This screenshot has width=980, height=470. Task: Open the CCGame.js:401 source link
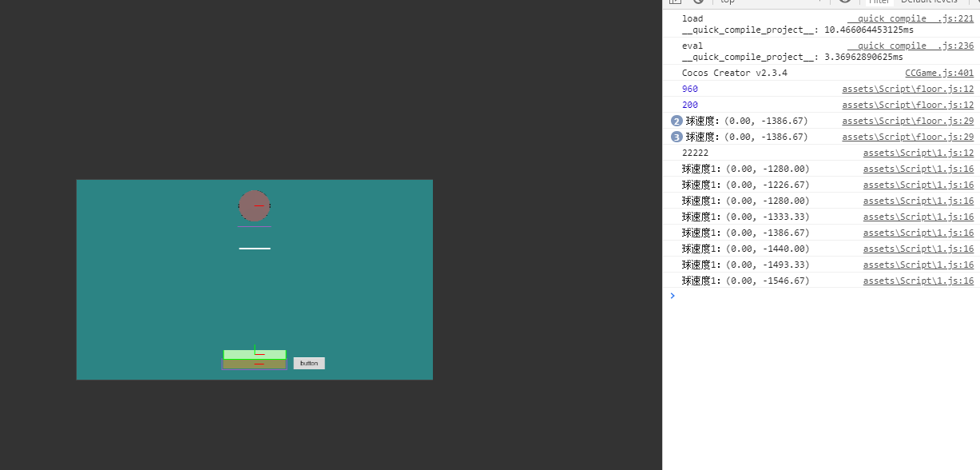[x=939, y=73]
